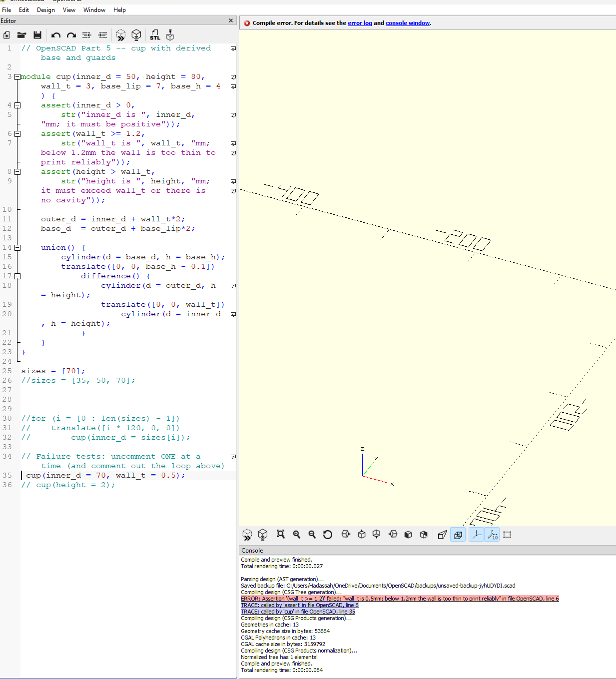The height and width of the screenshot is (679, 616).
Task: Click TRACE called by 'cup' line 35
Action: (298, 612)
